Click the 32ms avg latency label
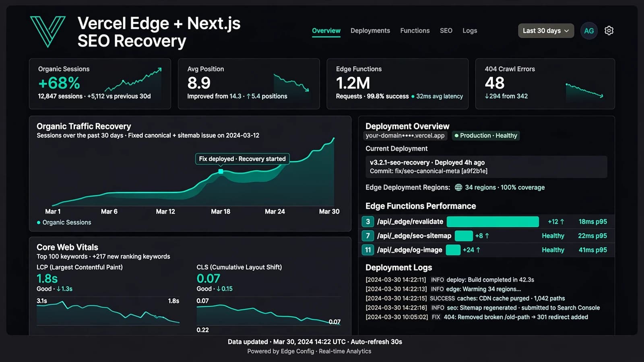644x362 pixels. click(x=440, y=96)
